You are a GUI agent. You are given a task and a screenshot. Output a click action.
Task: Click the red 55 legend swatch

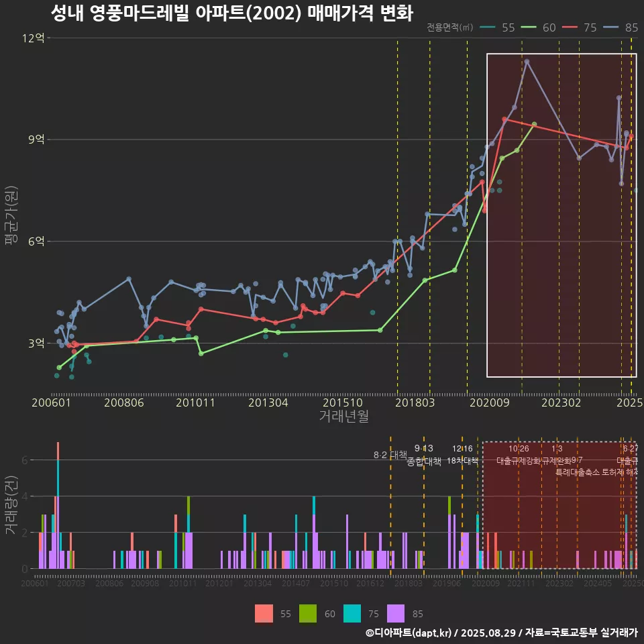264,613
